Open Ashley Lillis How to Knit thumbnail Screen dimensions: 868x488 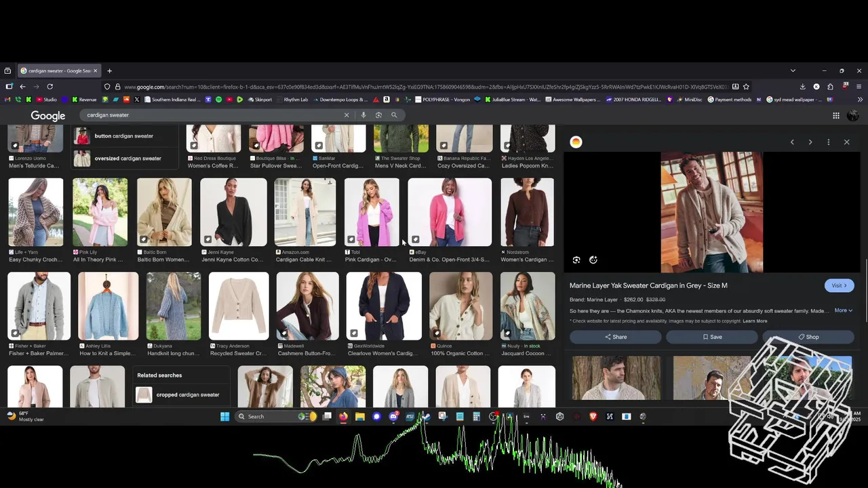[108, 306]
